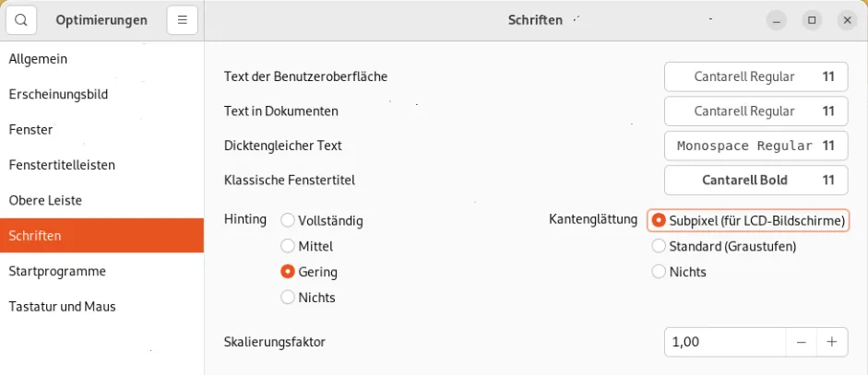
Task: Switch to Tastatur und Maus settings
Action: [62, 306]
